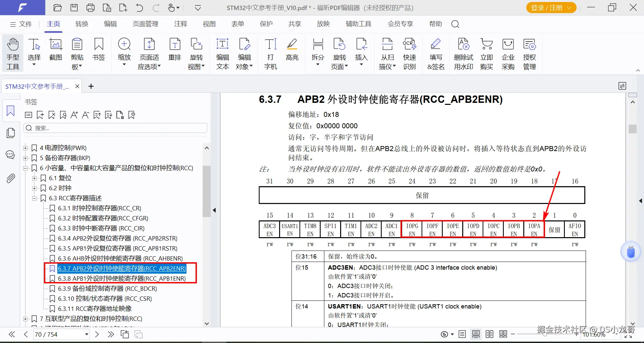Click the document vertical scrollbar thumb
Viewport: 644px width, 343px height.
tap(633, 129)
